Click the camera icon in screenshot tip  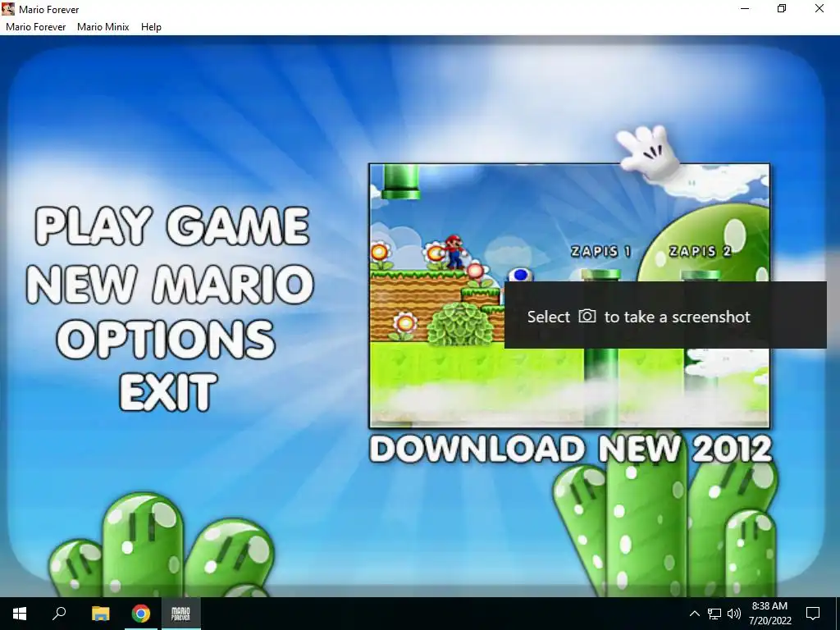pyautogui.click(x=587, y=316)
